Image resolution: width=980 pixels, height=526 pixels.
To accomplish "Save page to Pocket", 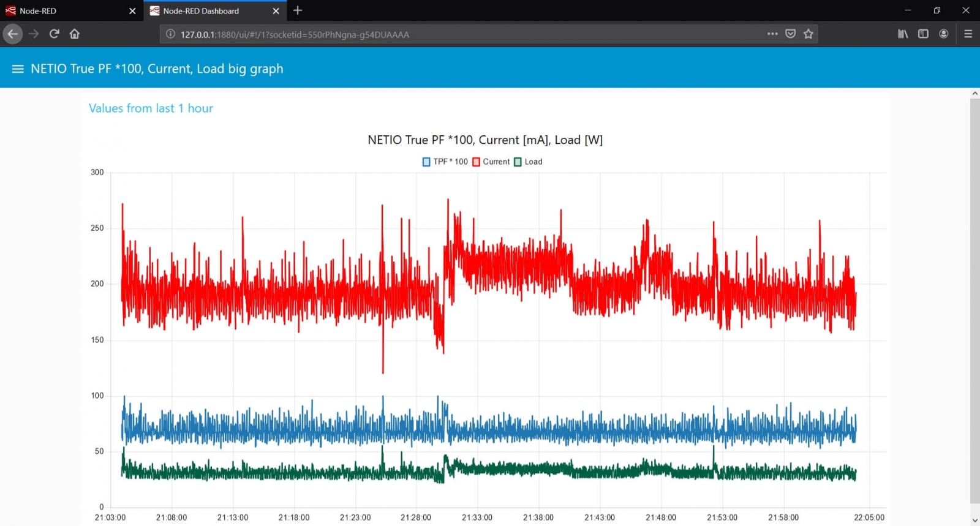I will tap(791, 34).
